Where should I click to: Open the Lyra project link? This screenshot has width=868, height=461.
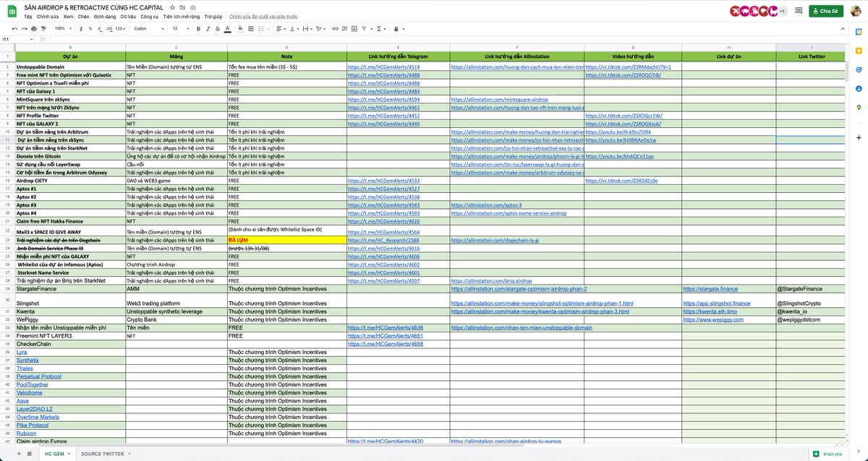pos(22,352)
